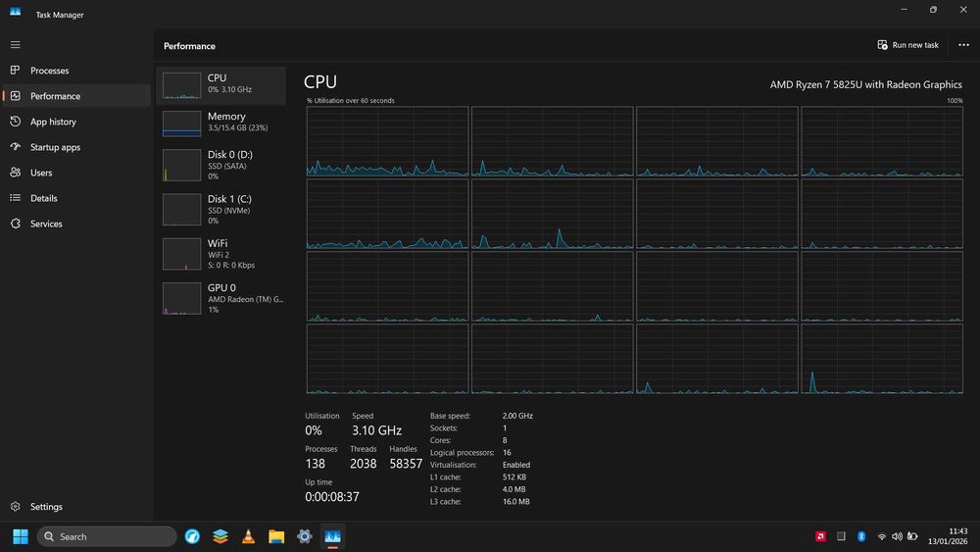Open the hamburger navigation menu
The image size is (980, 552).
[15, 45]
